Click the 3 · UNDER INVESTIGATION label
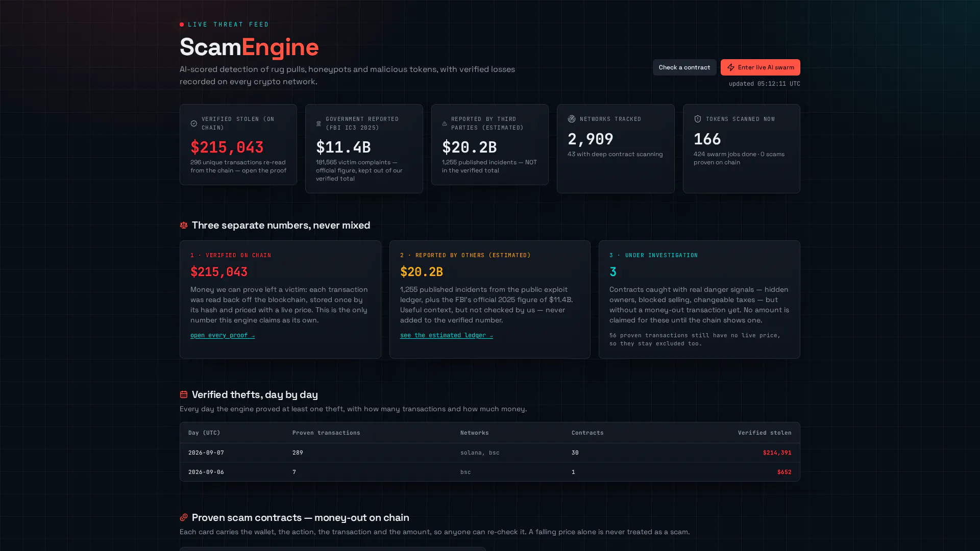This screenshot has height=551, width=980. pyautogui.click(x=653, y=255)
